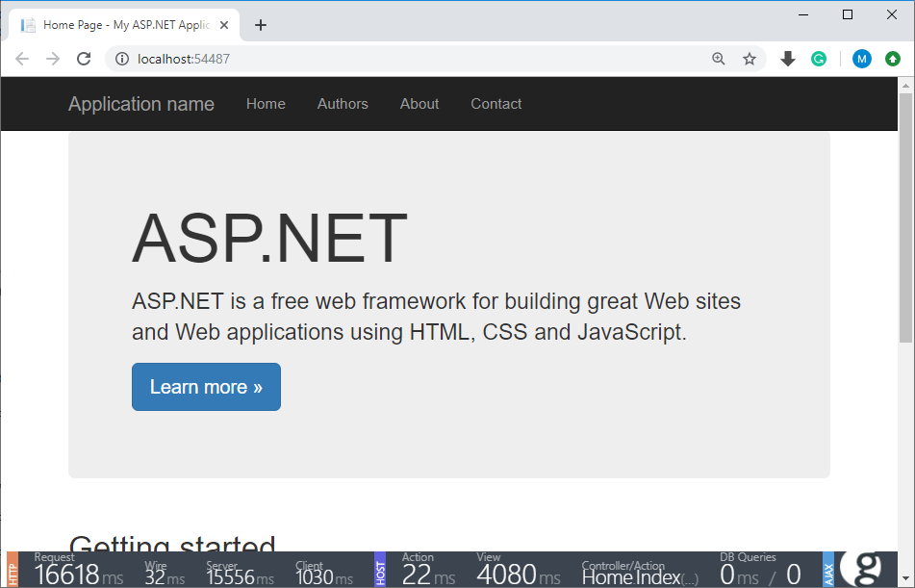Click the Client 1030 ms value
This screenshot has height=588, width=915.
click(x=324, y=576)
